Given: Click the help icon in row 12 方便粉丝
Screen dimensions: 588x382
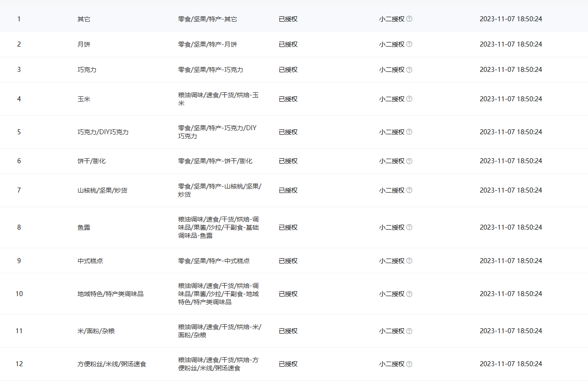Looking at the screenshot, I should (409, 364).
